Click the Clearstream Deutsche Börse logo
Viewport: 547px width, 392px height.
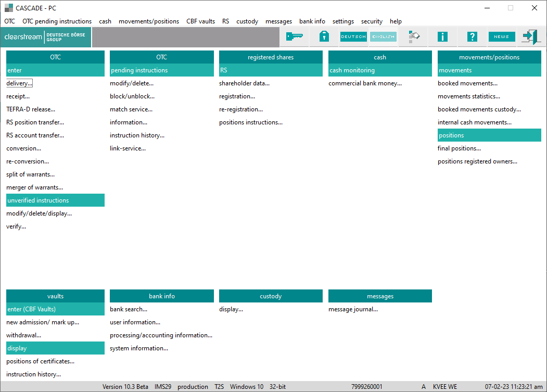click(x=46, y=37)
